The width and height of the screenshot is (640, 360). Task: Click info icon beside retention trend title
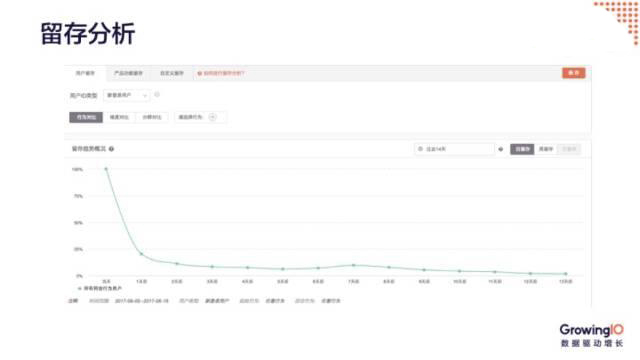(111, 149)
